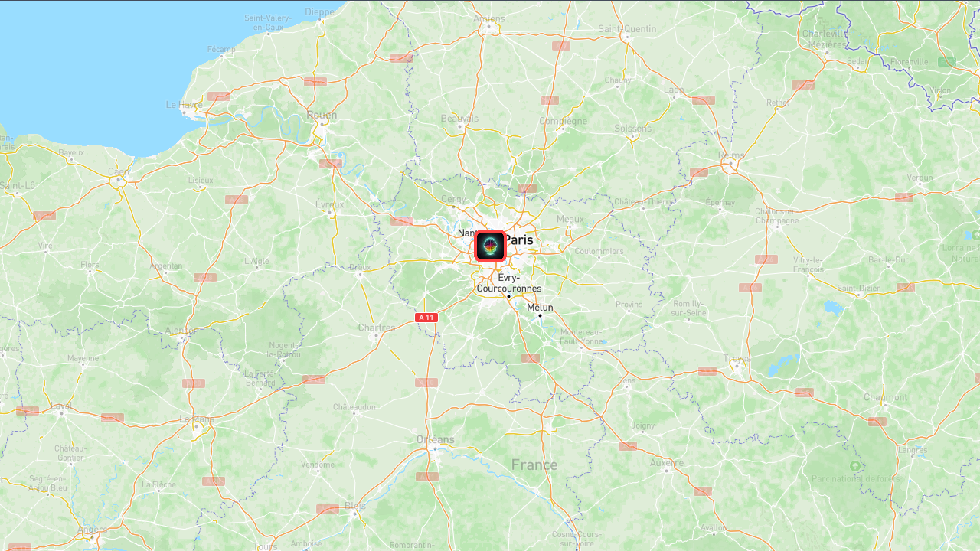Select the Dieppe label on the coast
The image size is (980, 551).
point(320,11)
